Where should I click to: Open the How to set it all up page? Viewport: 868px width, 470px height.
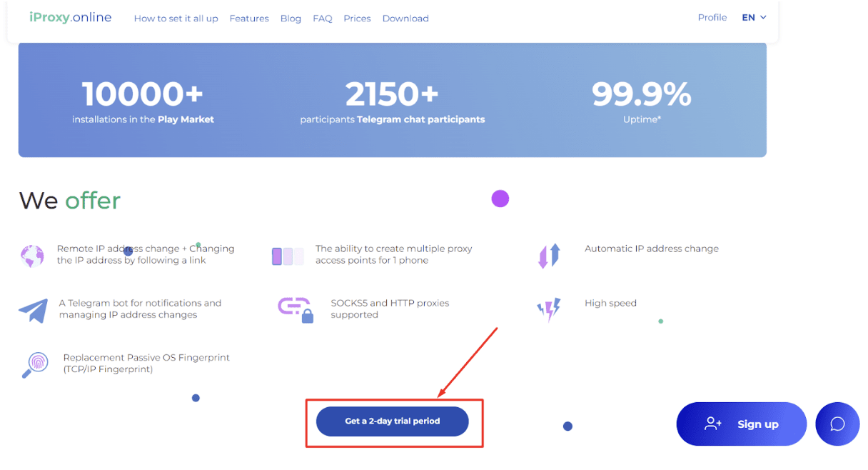tap(176, 19)
